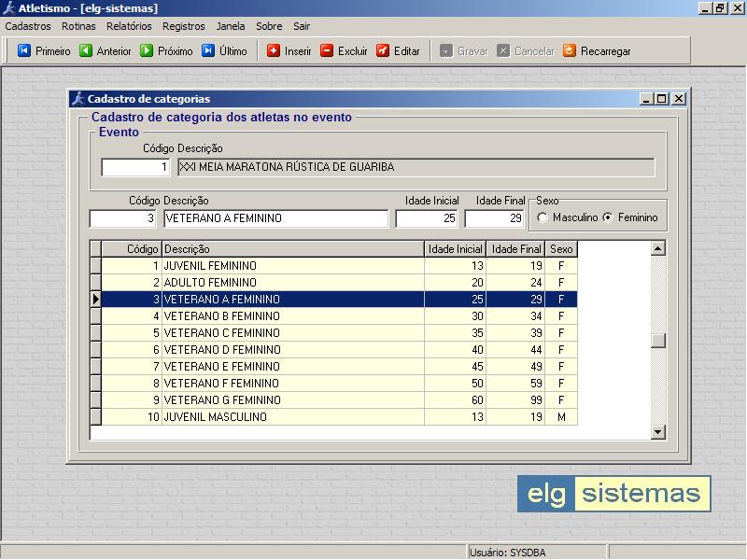Click the Excluir button label
The height and width of the screenshot is (560, 747).
click(x=353, y=51)
